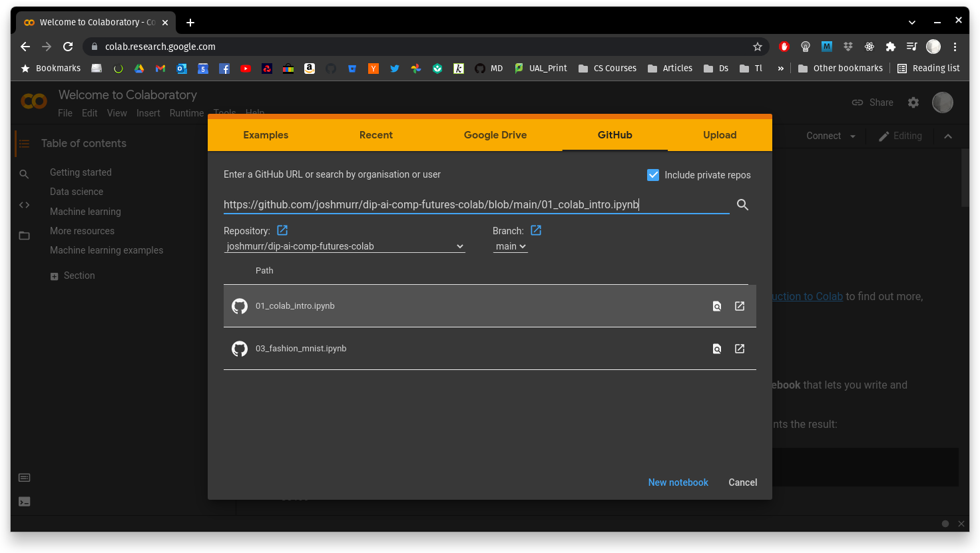
Task: Show more bookmarks with the double-chevron
Action: click(780, 69)
